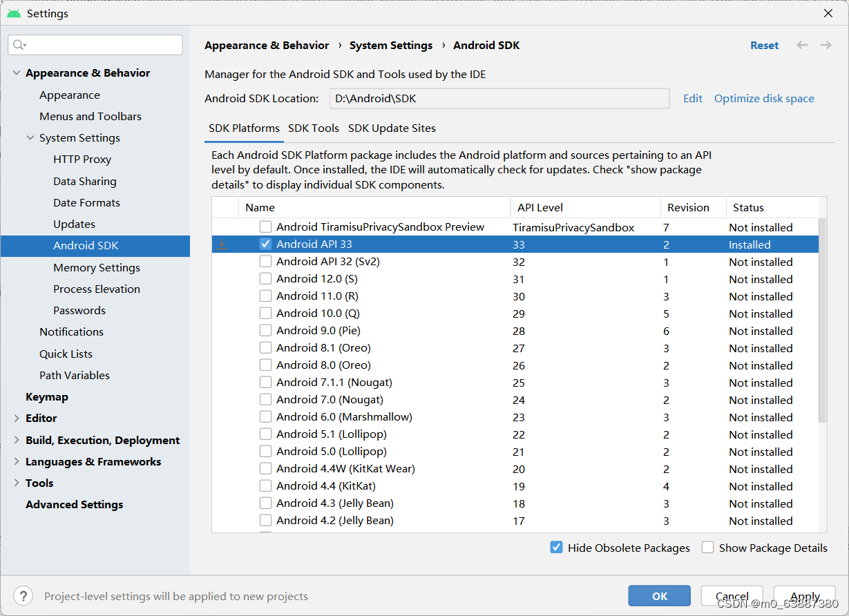Click the Apply button

pyautogui.click(x=805, y=596)
